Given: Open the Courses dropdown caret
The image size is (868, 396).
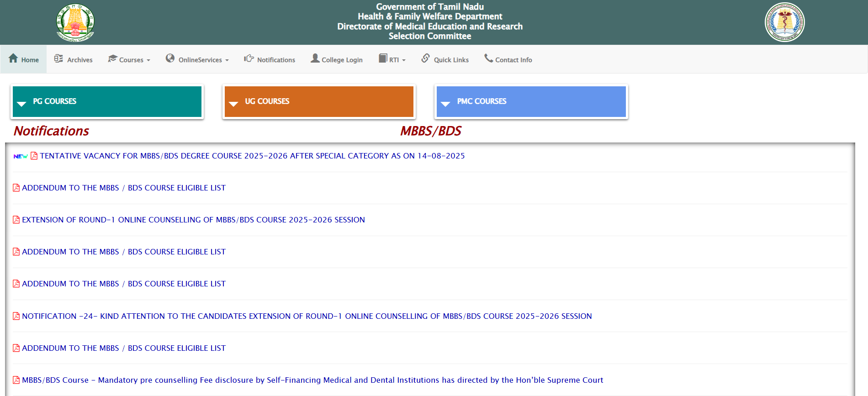Looking at the screenshot, I should tap(148, 60).
